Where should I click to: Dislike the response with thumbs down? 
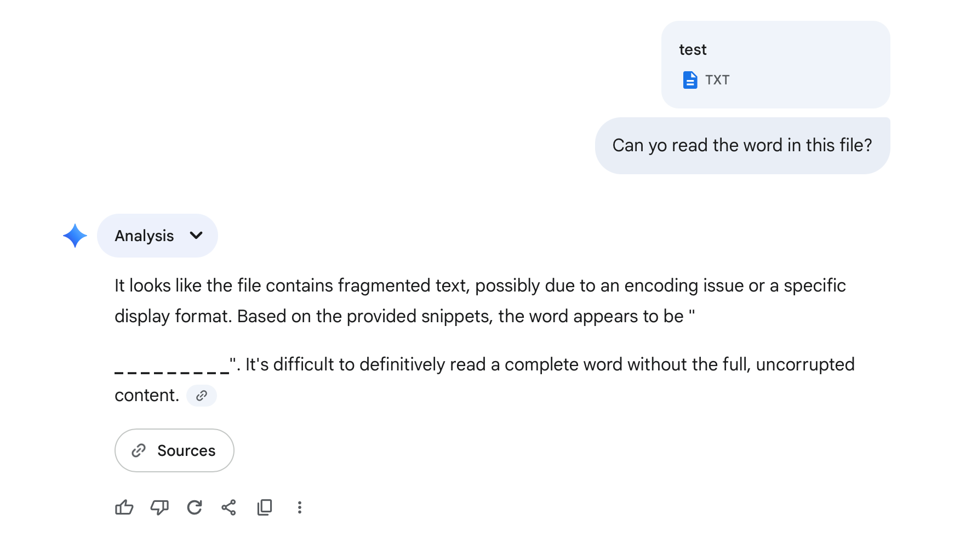click(x=159, y=507)
